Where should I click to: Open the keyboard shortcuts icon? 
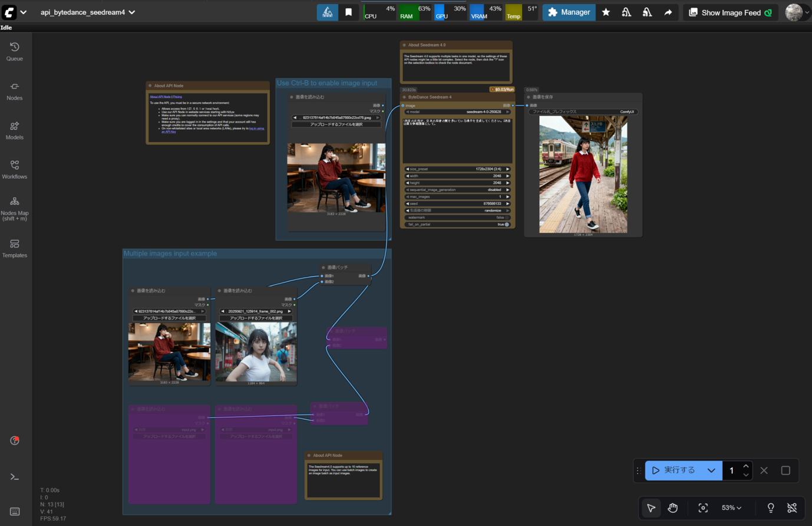coord(15,511)
